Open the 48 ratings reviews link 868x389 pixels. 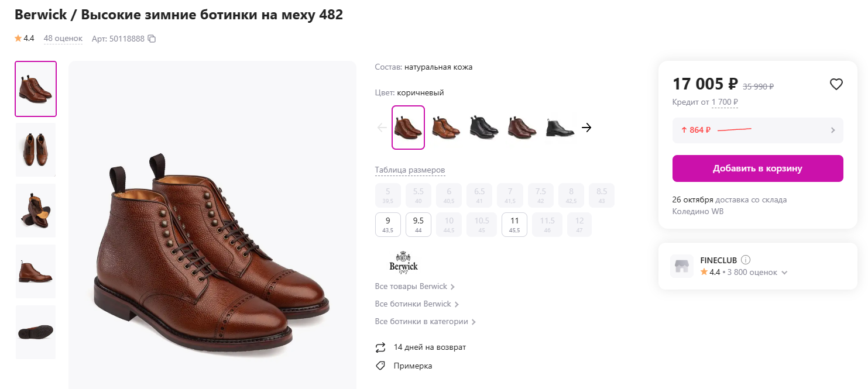coord(63,39)
